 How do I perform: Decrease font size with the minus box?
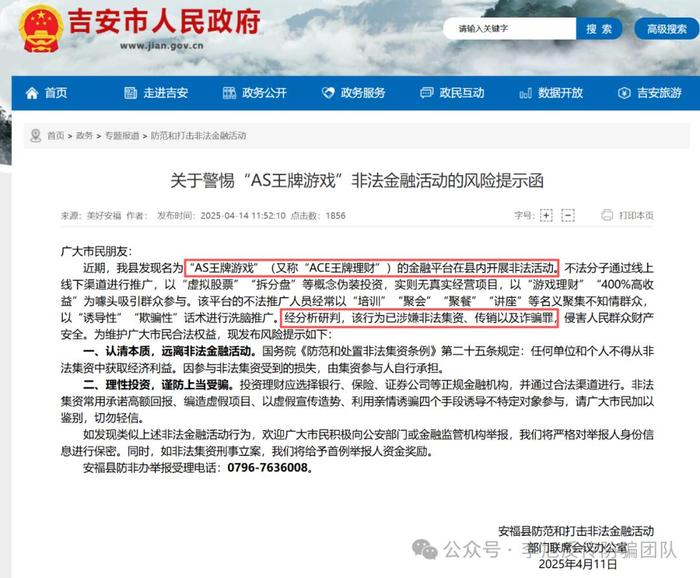point(568,215)
